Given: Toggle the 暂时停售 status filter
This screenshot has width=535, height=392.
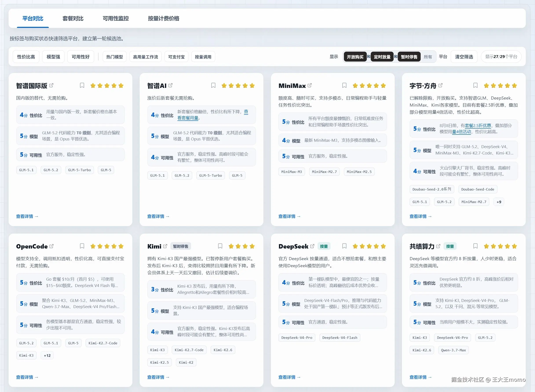Looking at the screenshot, I should click(409, 57).
